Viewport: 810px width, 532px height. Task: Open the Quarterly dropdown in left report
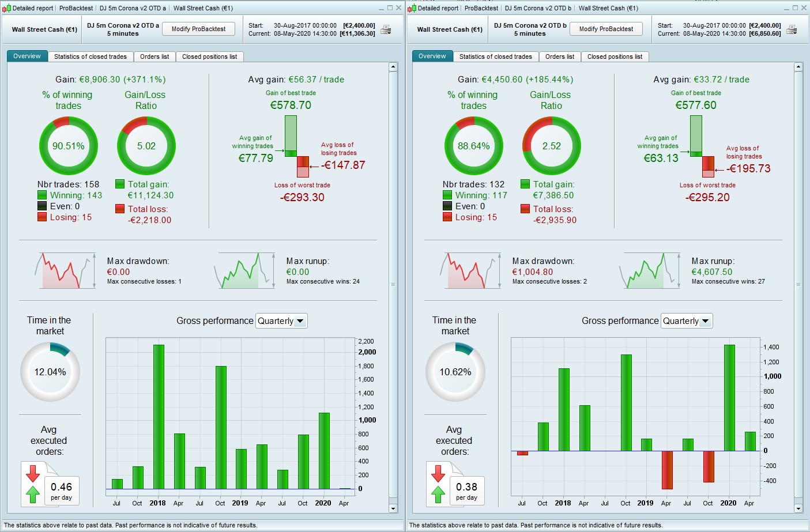tap(281, 321)
